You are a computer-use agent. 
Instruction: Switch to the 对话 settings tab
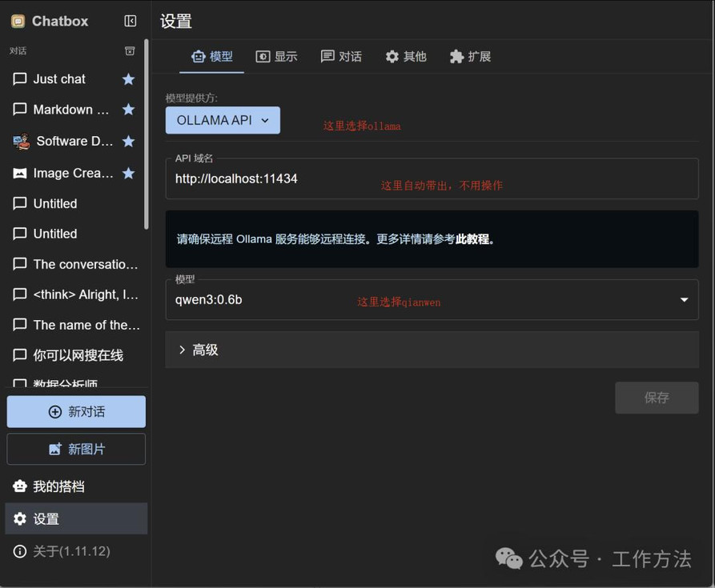(341, 57)
